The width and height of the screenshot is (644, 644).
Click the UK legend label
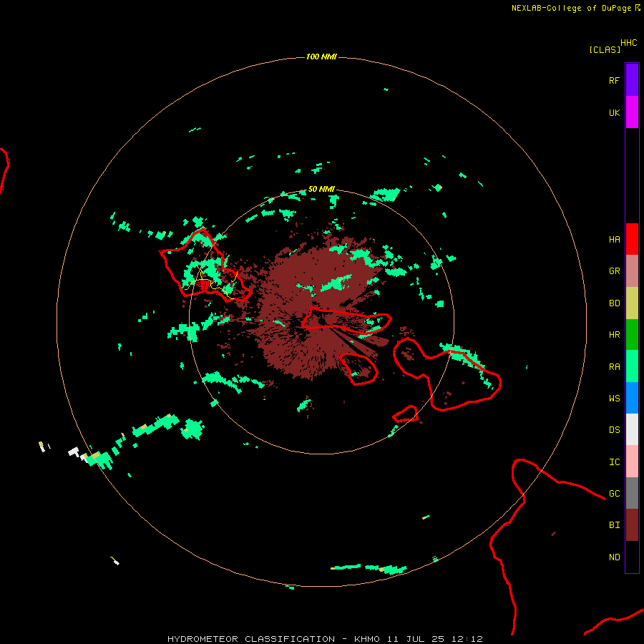click(x=614, y=112)
